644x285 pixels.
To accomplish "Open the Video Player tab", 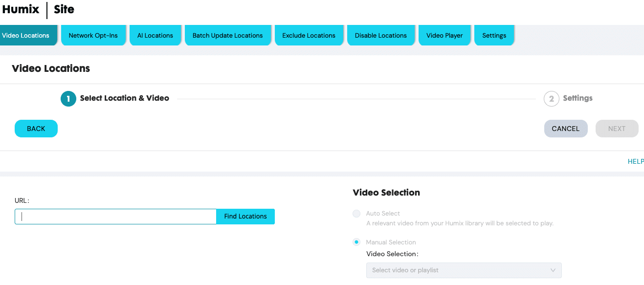I will click(444, 35).
